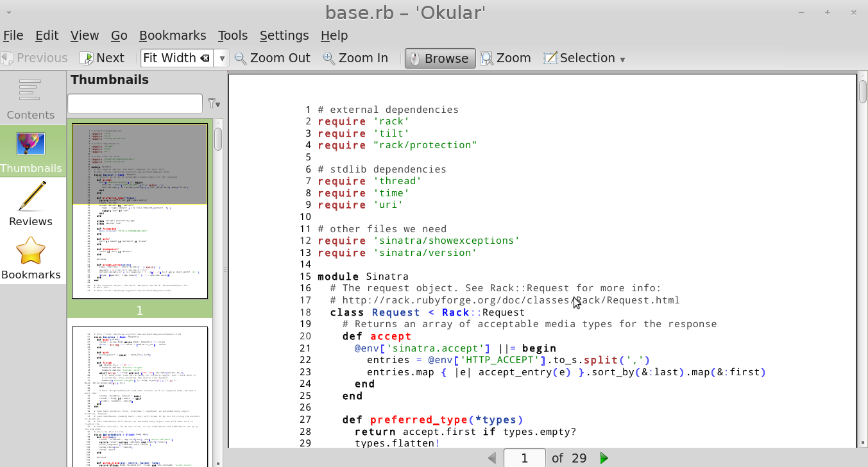Click the Zoom In magnifier
The width and height of the screenshot is (868, 467).
tap(355, 58)
